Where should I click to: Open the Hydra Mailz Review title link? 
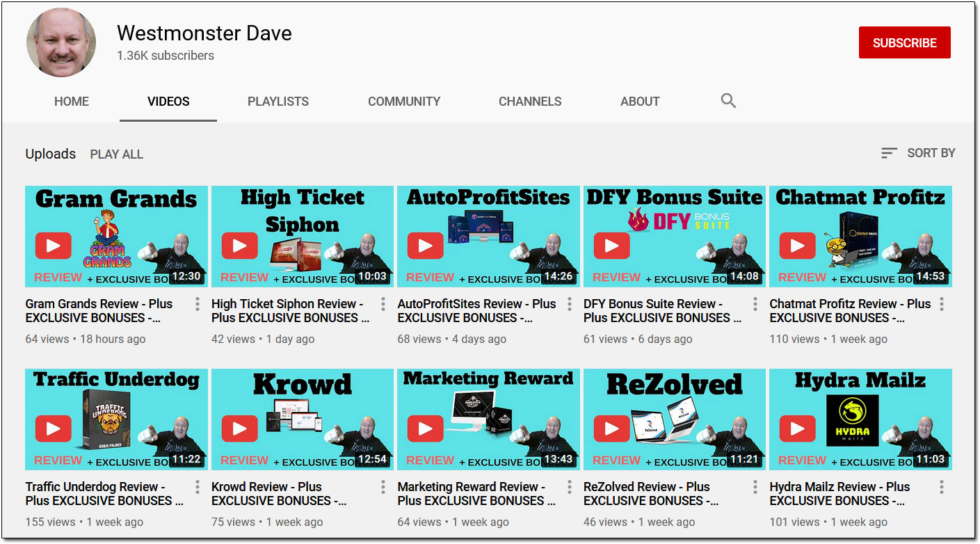click(x=840, y=494)
